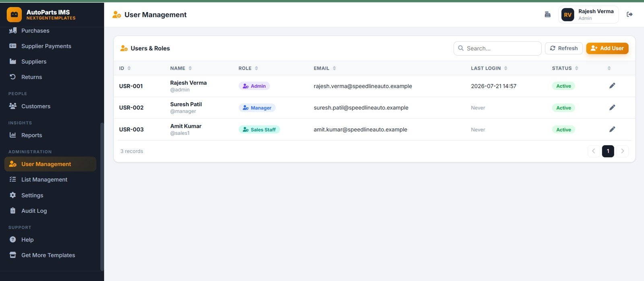The height and width of the screenshot is (281, 644).
Task: View the Audit Log
Action: (x=50, y=211)
